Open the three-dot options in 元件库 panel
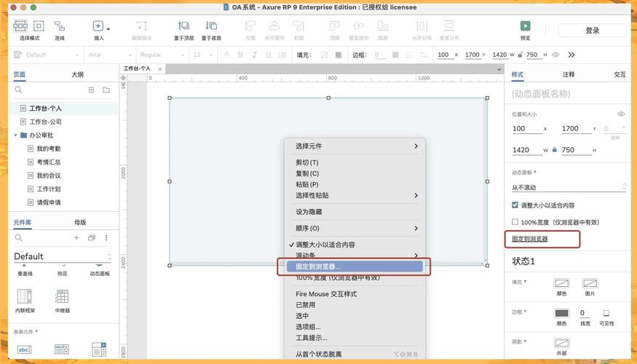 click(106, 237)
